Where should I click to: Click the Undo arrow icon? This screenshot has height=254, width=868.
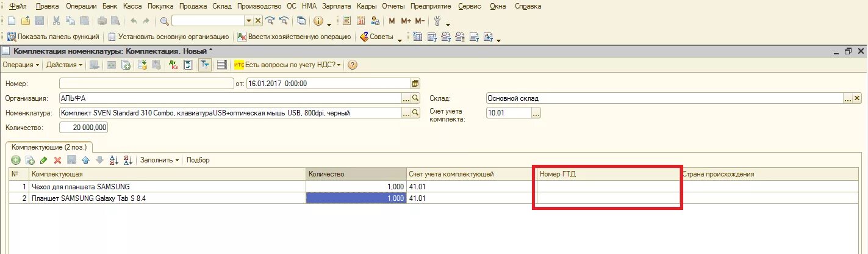134,21
